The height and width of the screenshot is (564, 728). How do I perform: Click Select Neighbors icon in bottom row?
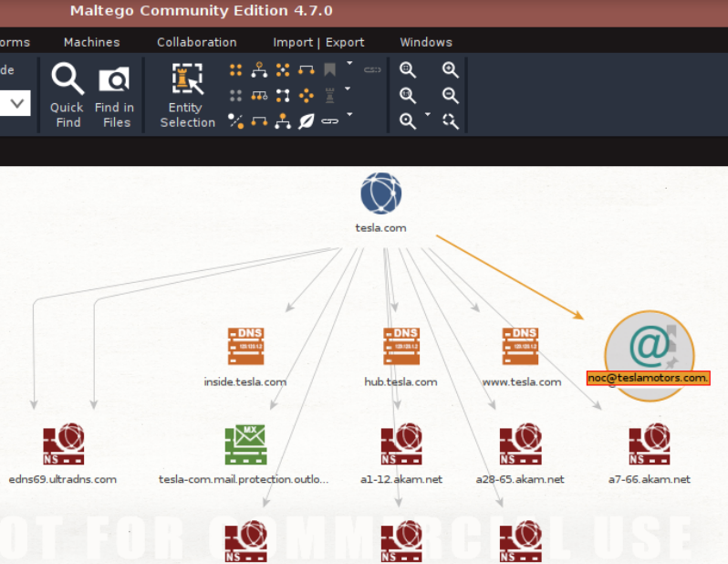point(259,121)
